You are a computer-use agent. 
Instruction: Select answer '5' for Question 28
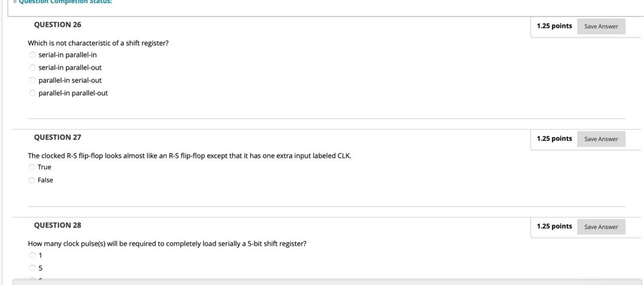pyautogui.click(x=33, y=268)
